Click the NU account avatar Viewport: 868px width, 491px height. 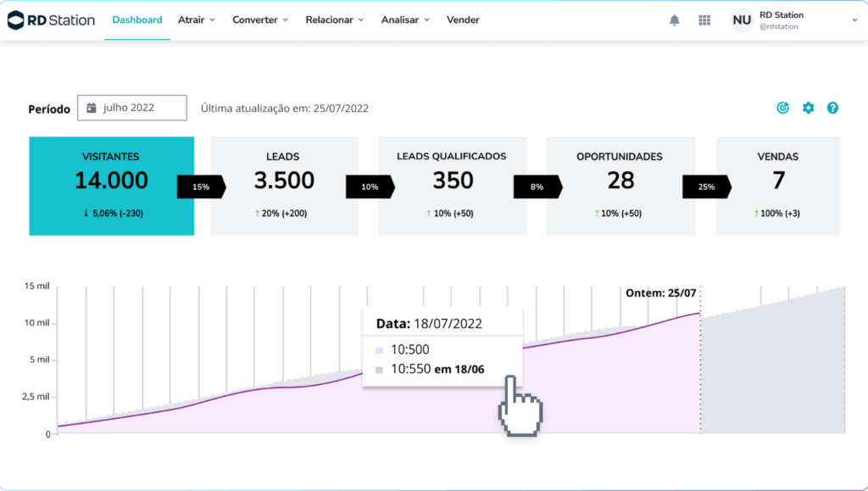point(742,20)
